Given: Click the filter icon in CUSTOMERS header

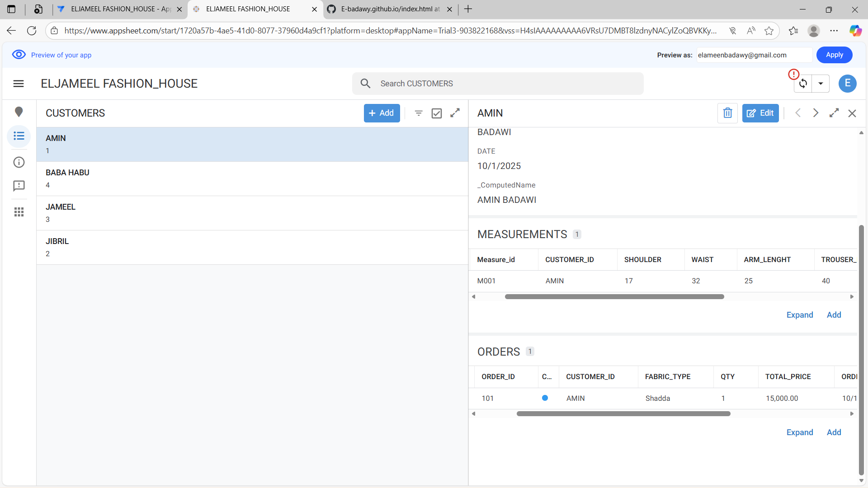Looking at the screenshot, I should tap(419, 113).
